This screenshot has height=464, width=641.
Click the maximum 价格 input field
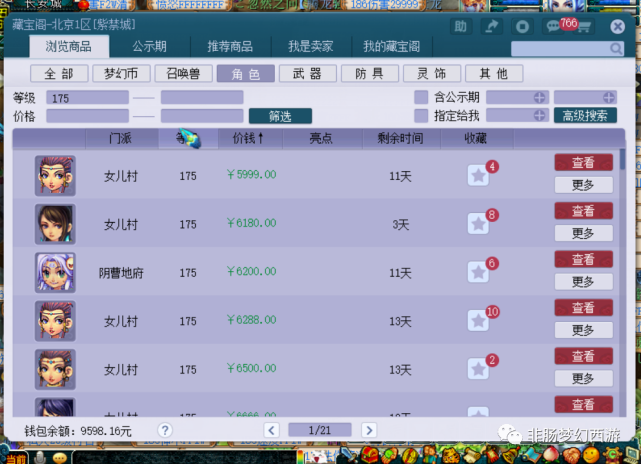click(202, 116)
